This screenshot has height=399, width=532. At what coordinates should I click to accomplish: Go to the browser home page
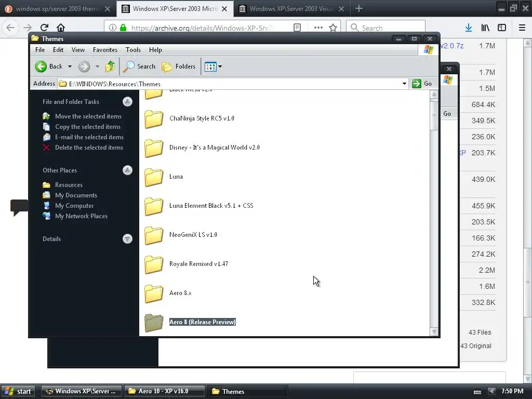(61, 28)
